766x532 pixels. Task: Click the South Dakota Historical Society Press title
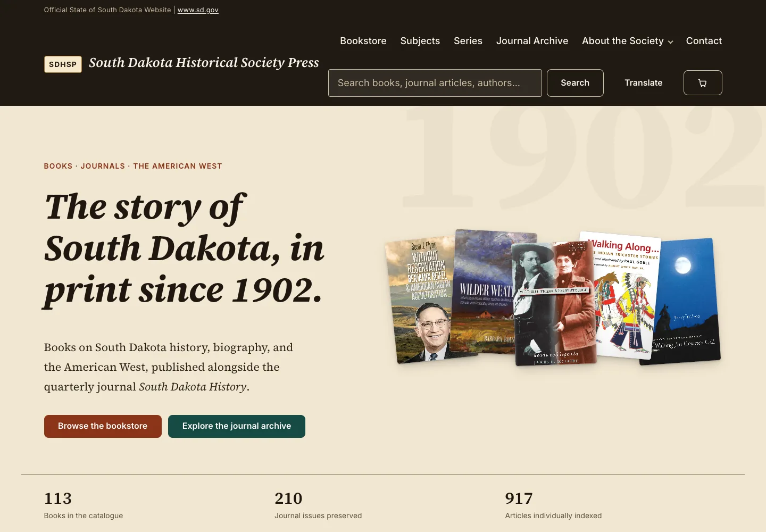pyautogui.click(x=204, y=63)
